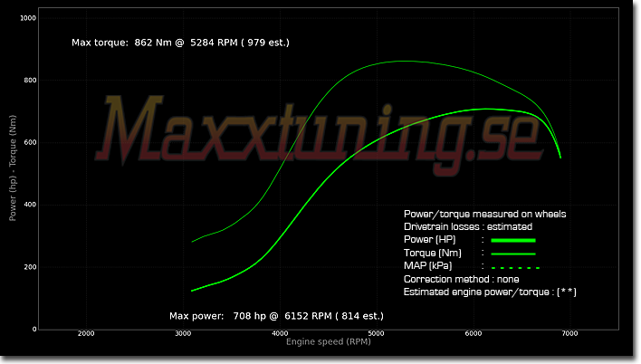Image resolution: width=641 pixels, height=364 pixels.
Task: Click the 'Torque (Nm)' legend label
Action: [x=433, y=253]
